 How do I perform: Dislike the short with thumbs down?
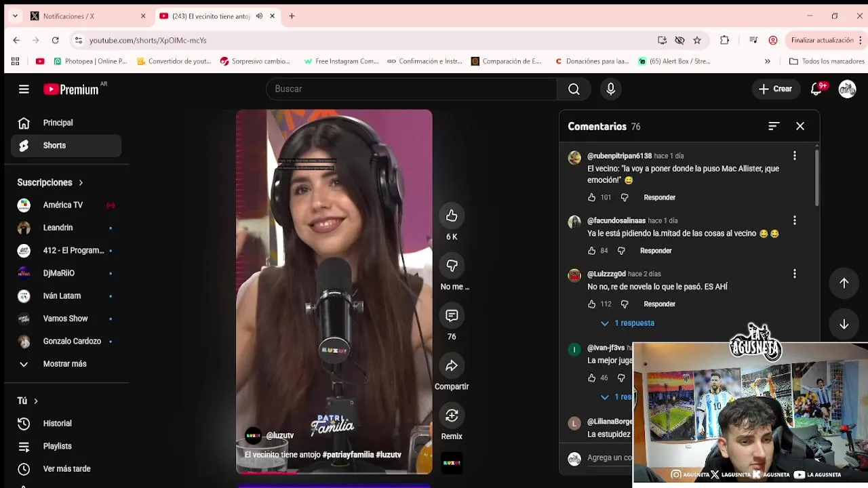tap(452, 266)
